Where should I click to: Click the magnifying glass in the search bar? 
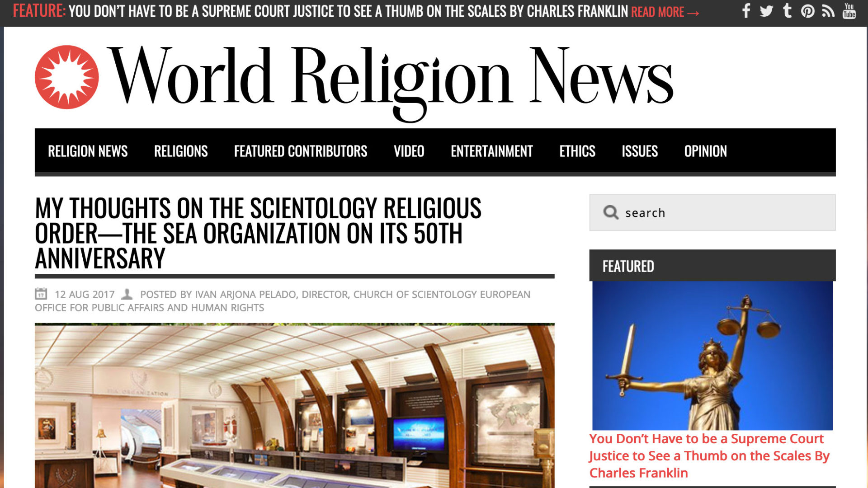pyautogui.click(x=611, y=212)
